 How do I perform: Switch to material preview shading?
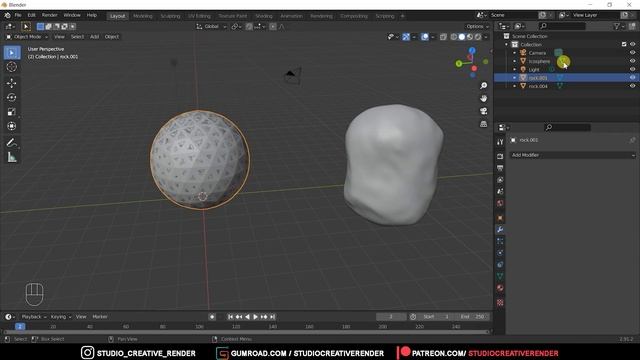click(470, 37)
